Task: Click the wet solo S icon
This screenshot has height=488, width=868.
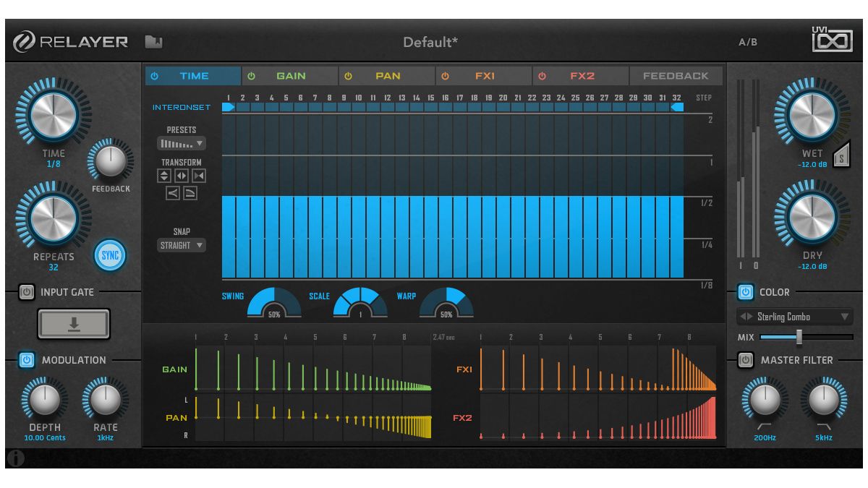Action: click(x=841, y=155)
